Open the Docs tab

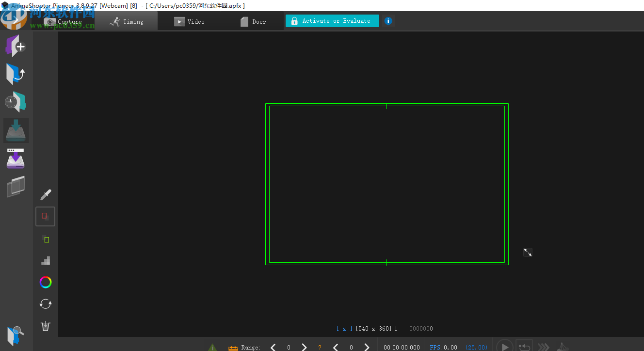click(x=253, y=21)
